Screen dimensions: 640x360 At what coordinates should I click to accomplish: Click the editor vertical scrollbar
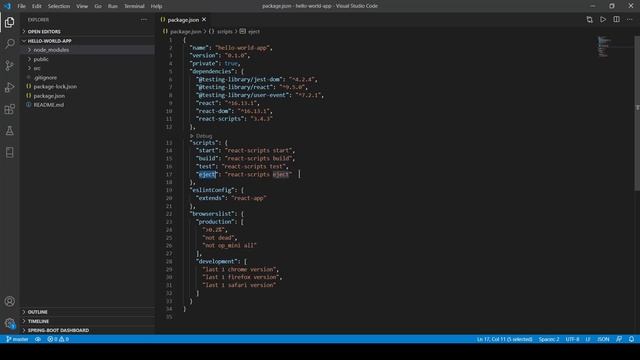pyautogui.click(x=637, y=113)
